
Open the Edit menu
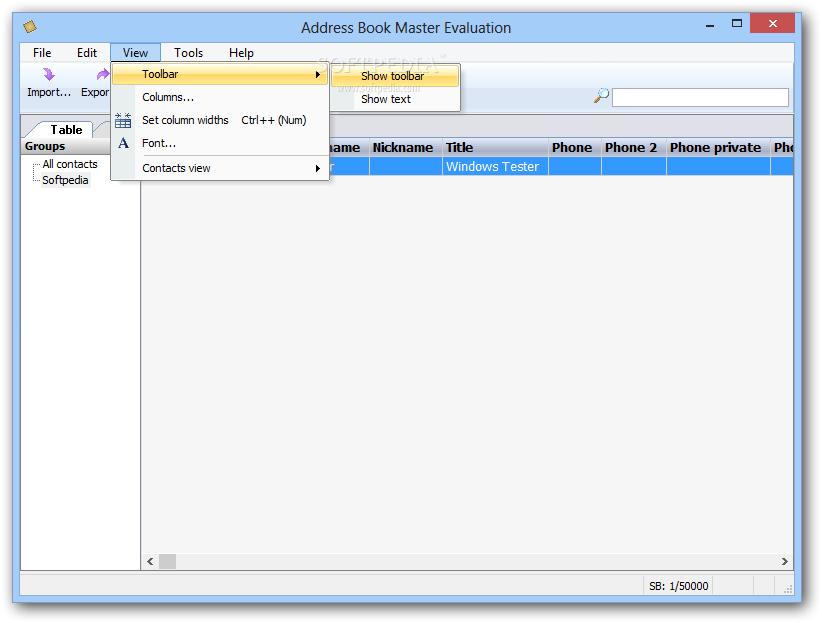87,53
